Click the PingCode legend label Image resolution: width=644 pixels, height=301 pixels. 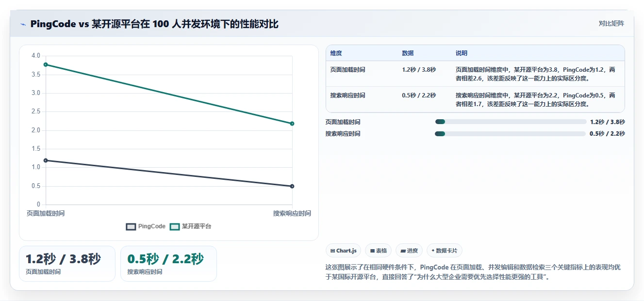coord(152,226)
